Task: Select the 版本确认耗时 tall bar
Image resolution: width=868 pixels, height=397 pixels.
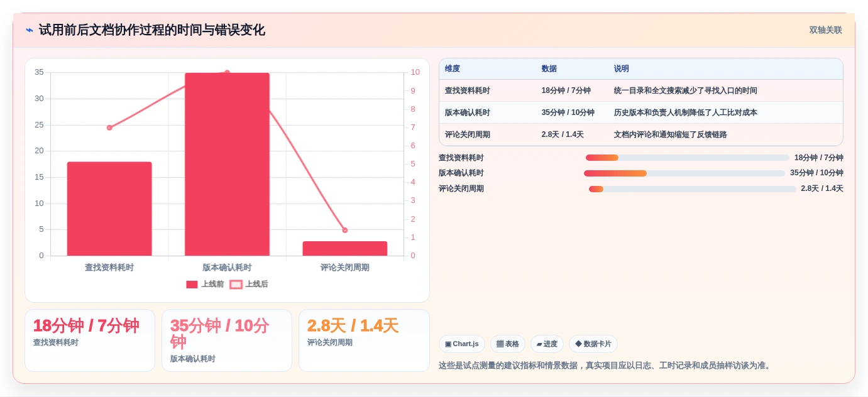Action: [x=227, y=164]
